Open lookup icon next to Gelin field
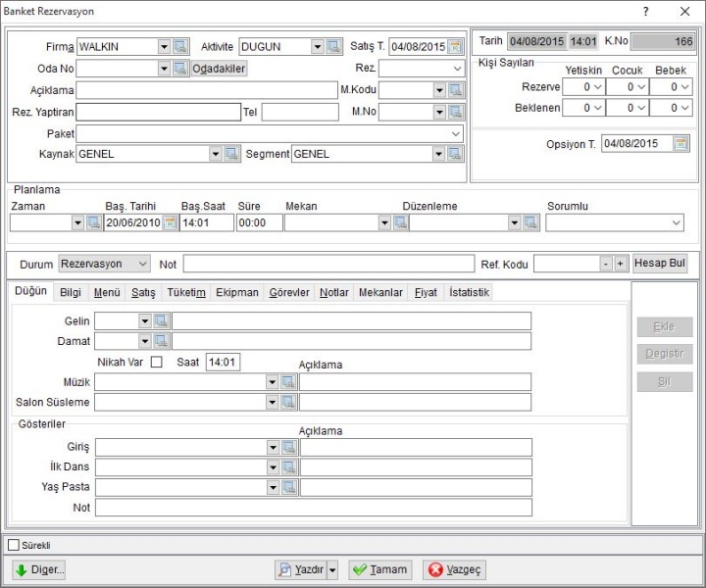Screen dimensions: 706x588 [x=161, y=321]
